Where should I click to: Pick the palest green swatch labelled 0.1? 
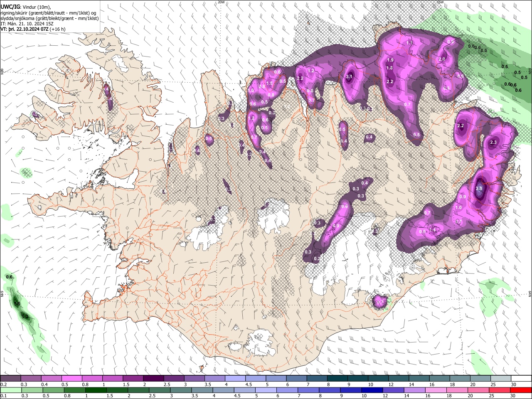(x=10, y=390)
